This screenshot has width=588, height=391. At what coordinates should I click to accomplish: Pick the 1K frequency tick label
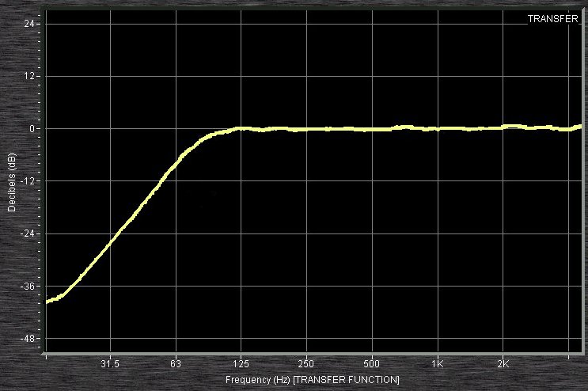(438, 364)
